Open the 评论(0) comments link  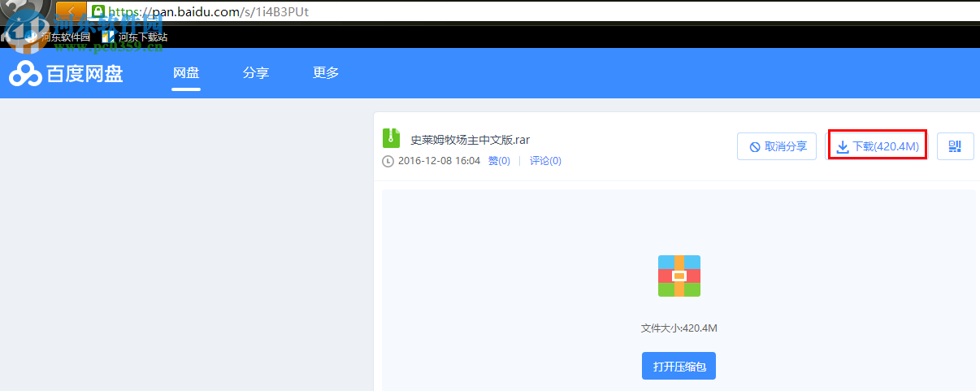coord(545,161)
